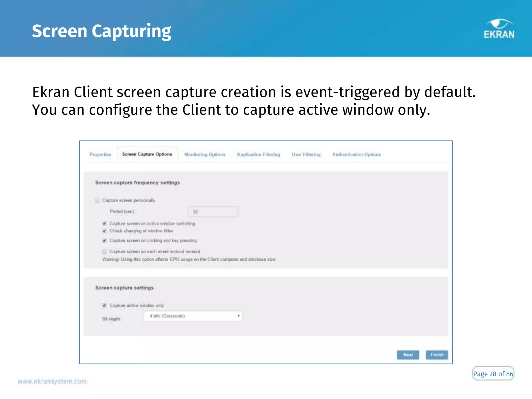Click the Next button
The image size is (532, 399).
(408, 355)
